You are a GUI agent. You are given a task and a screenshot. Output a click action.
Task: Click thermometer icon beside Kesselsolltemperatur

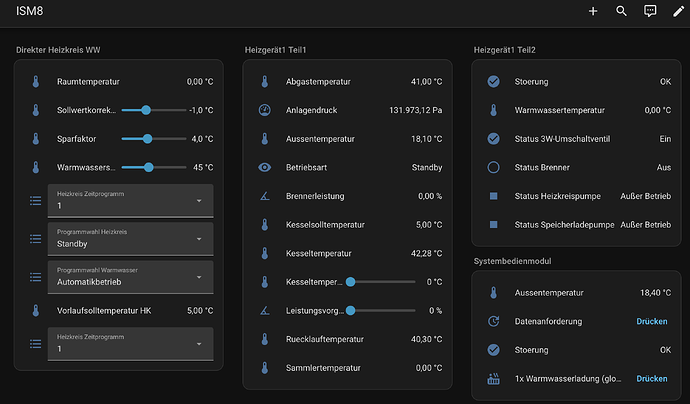pyautogui.click(x=264, y=224)
